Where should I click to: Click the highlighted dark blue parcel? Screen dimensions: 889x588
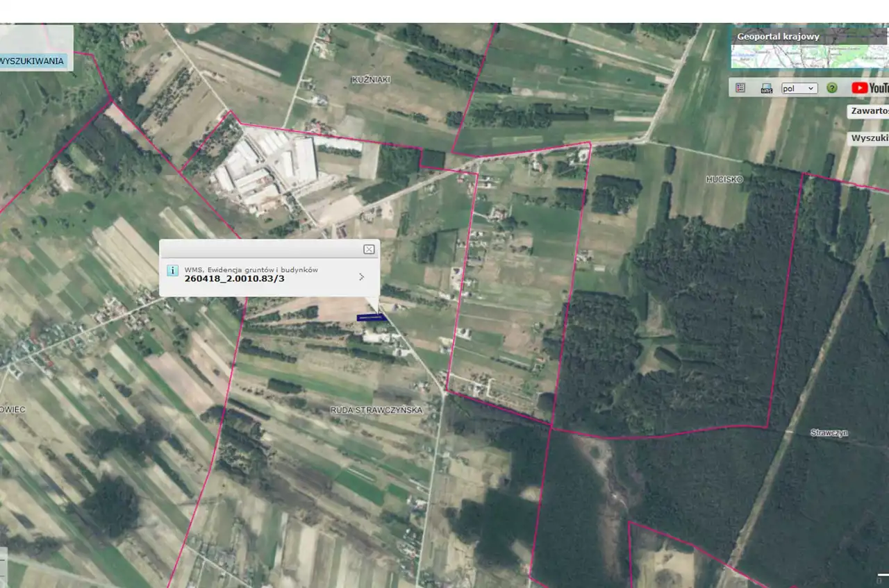coord(370,317)
